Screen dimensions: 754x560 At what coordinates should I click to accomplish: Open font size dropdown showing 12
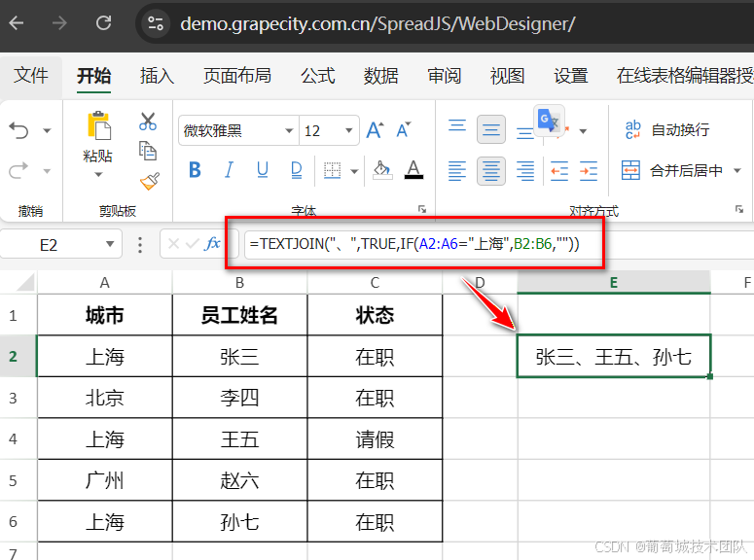[x=348, y=130]
